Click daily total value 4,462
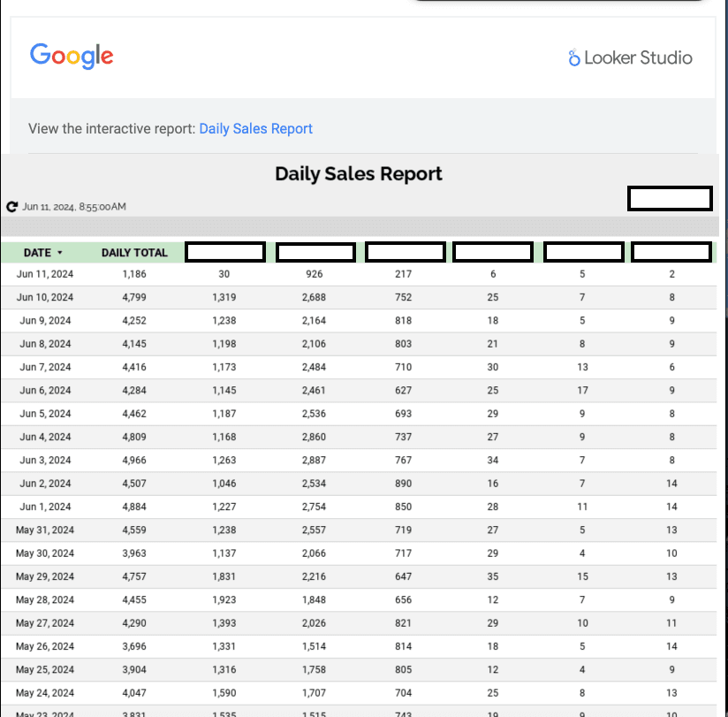The height and width of the screenshot is (717, 728). click(134, 414)
